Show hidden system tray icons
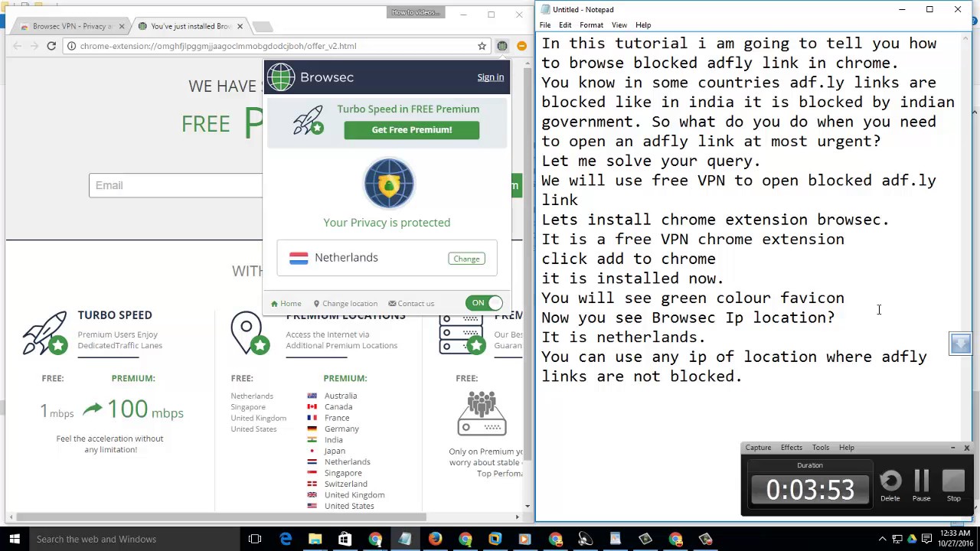 pyautogui.click(x=882, y=540)
